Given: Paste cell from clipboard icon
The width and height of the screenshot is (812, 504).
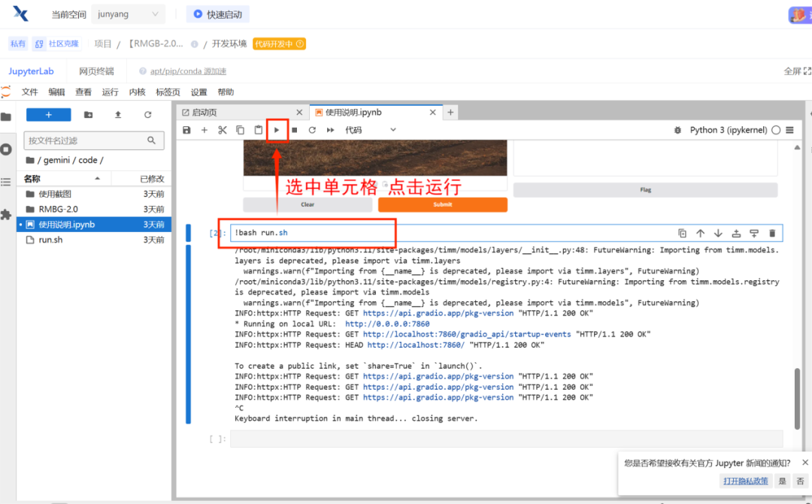Looking at the screenshot, I should coord(259,130).
